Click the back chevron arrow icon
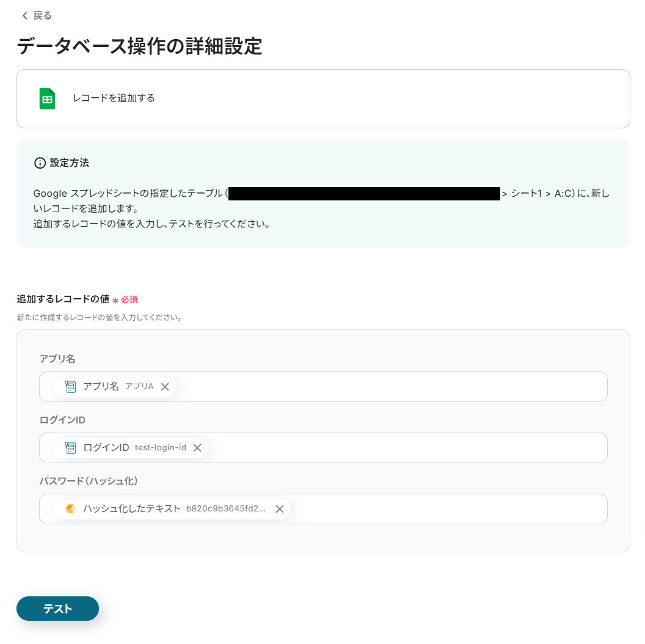Image resolution: width=645 pixels, height=644 pixels. pos(24,16)
